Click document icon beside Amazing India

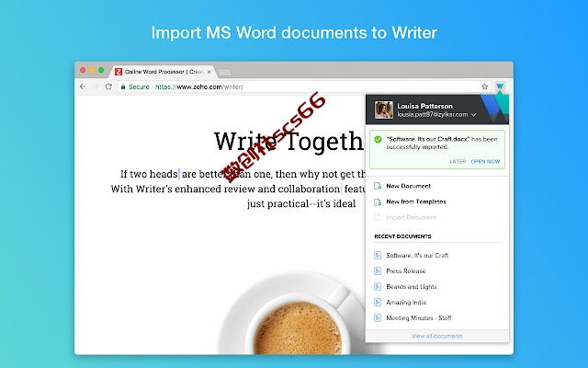pos(378,303)
